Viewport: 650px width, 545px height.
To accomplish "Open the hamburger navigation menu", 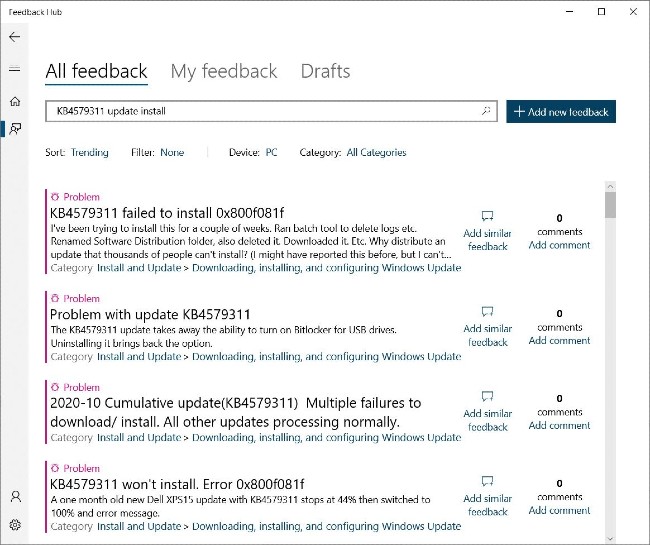I will (x=15, y=69).
